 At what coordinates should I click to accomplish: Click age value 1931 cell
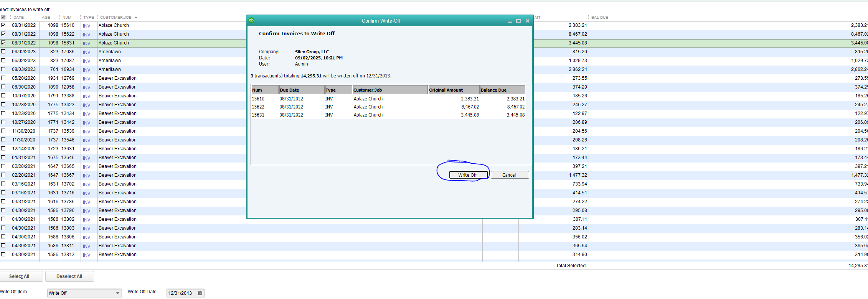coord(53,78)
